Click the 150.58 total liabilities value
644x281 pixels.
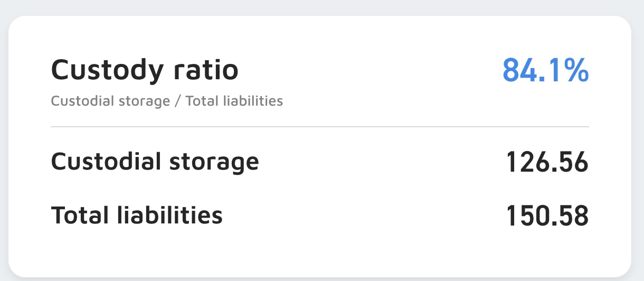tap(547, 216)
